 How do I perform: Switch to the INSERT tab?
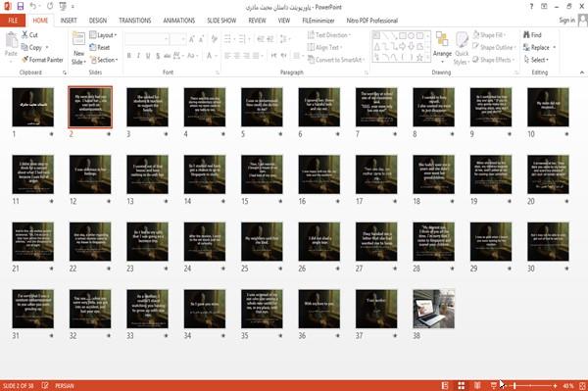point(69,21)
